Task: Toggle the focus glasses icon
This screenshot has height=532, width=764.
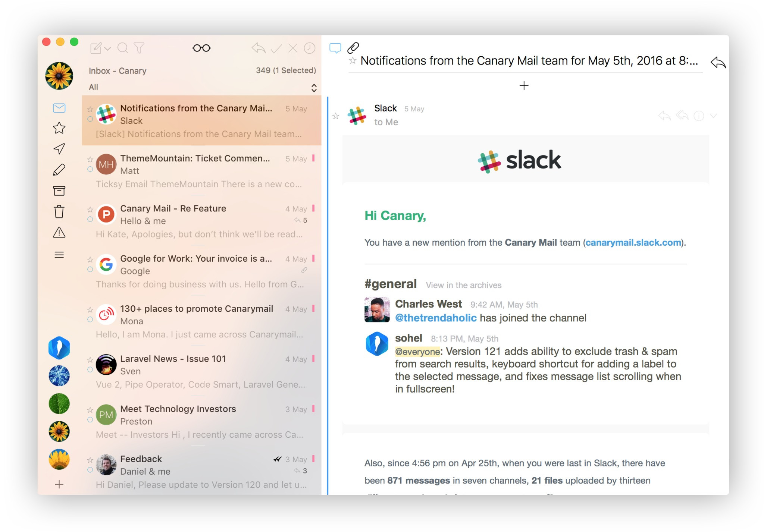Action: 201,48
